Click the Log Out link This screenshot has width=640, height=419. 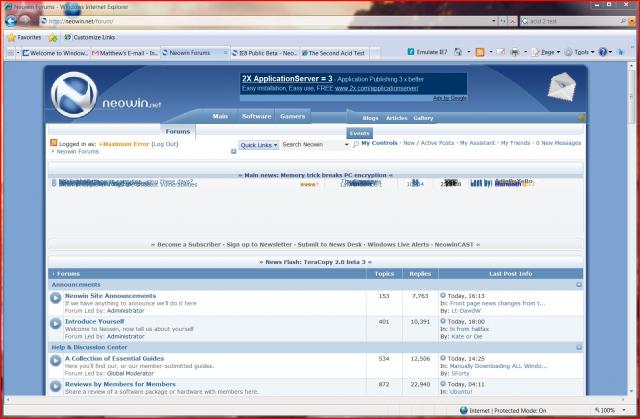pyautogui.click(x=165, y=144)
